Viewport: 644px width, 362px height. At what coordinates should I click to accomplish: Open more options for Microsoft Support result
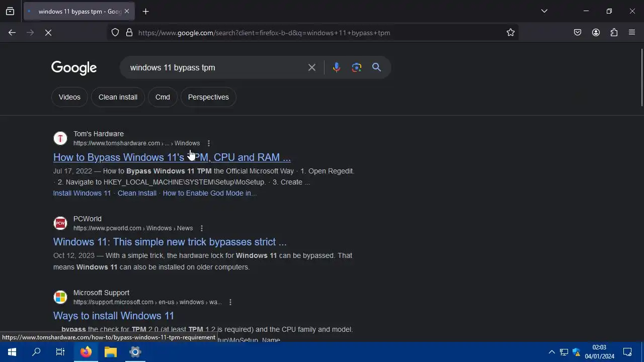230,302
